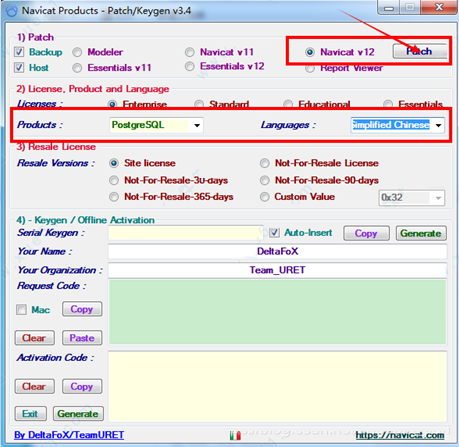Select Site license resale option
Screen dimensions: 459x447
point(114,163)
